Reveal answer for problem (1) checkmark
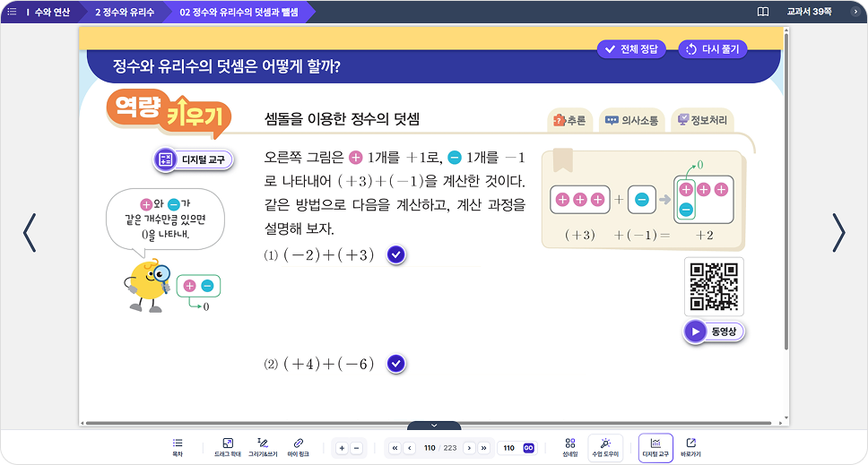The height and width of the screenshot is (465, 868). 396,255
